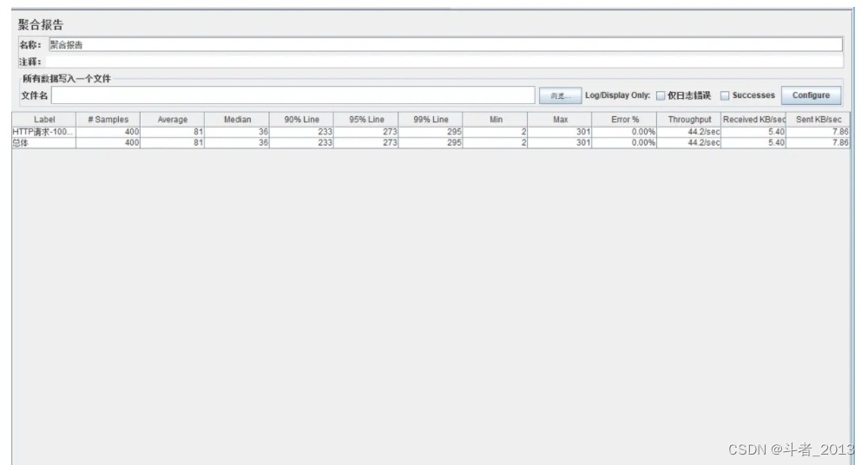Click 295 value in HTTP请求 row
The width and height of the screenshot is (868, 465).
454,133
